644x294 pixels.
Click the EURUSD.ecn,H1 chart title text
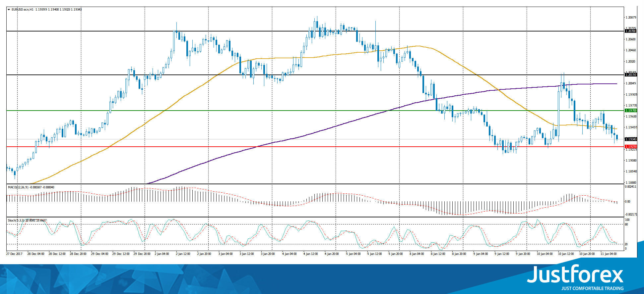(22, 10)
